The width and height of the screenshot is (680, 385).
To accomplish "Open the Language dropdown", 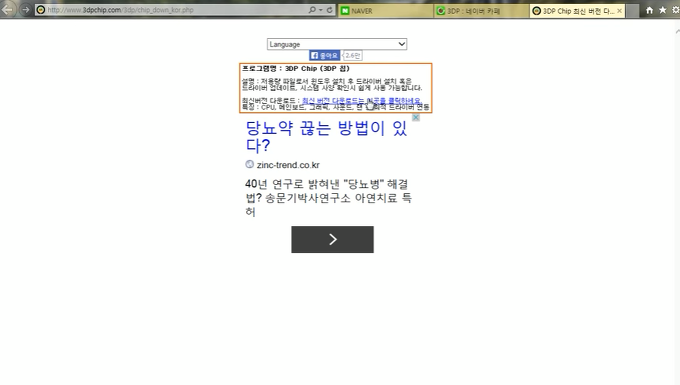I will 337,44.
